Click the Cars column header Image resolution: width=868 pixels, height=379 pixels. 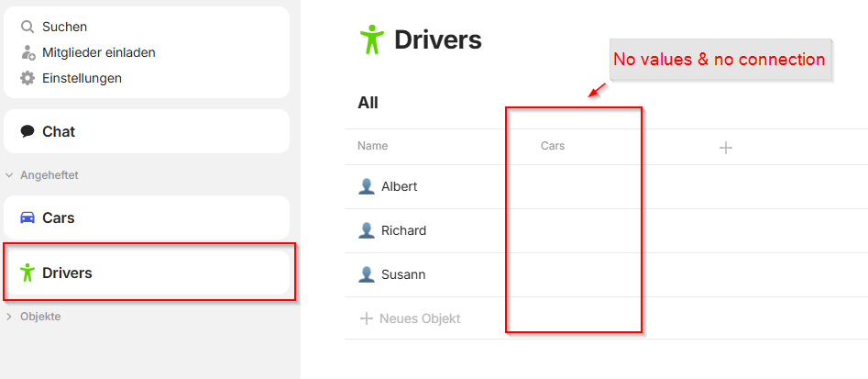point(553,146)
